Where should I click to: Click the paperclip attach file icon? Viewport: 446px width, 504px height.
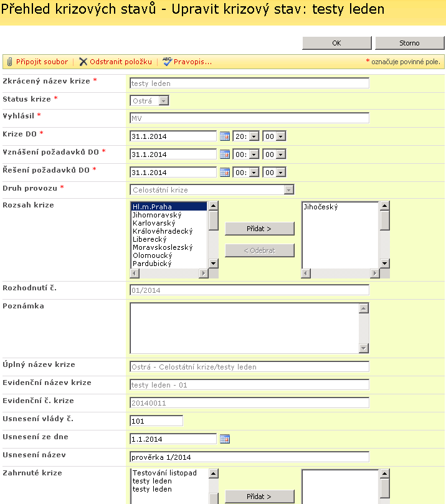click(9, 62)
